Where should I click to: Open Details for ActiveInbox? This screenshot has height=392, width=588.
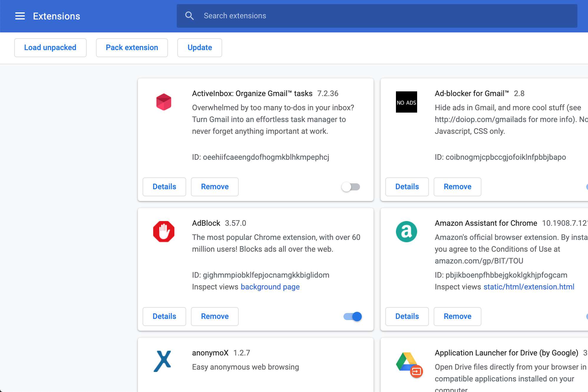(x=164, y=187)
